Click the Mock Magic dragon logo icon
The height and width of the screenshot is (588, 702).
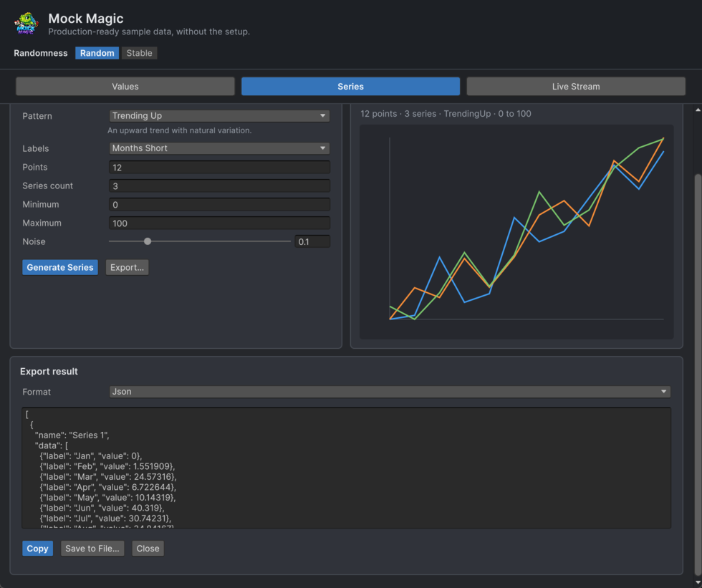coord(27,23)
